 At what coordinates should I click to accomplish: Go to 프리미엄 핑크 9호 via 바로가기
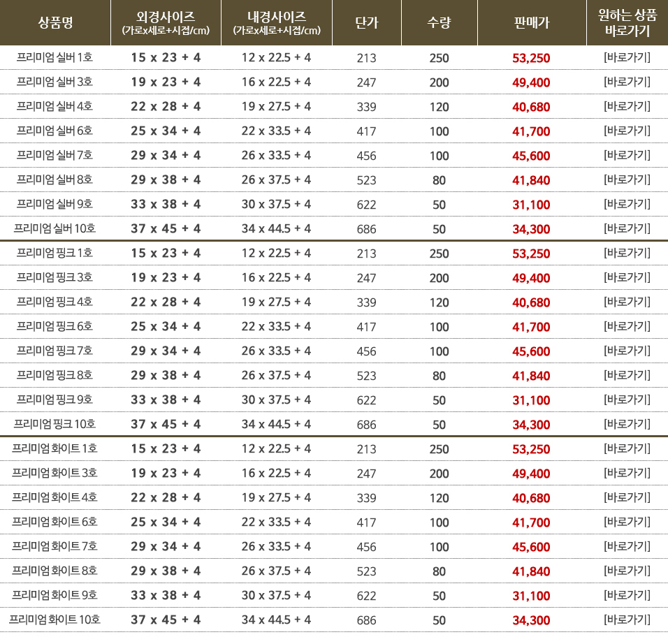[627, 400]
